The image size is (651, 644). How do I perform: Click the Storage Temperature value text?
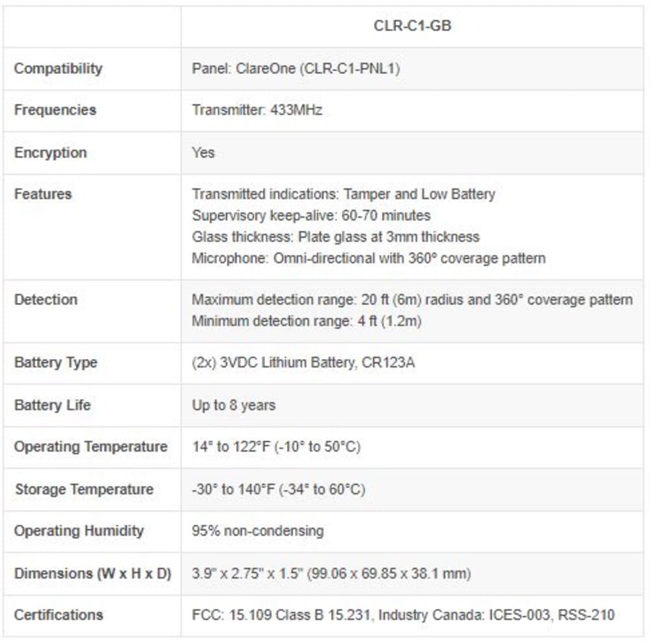(x=279, y=490)
